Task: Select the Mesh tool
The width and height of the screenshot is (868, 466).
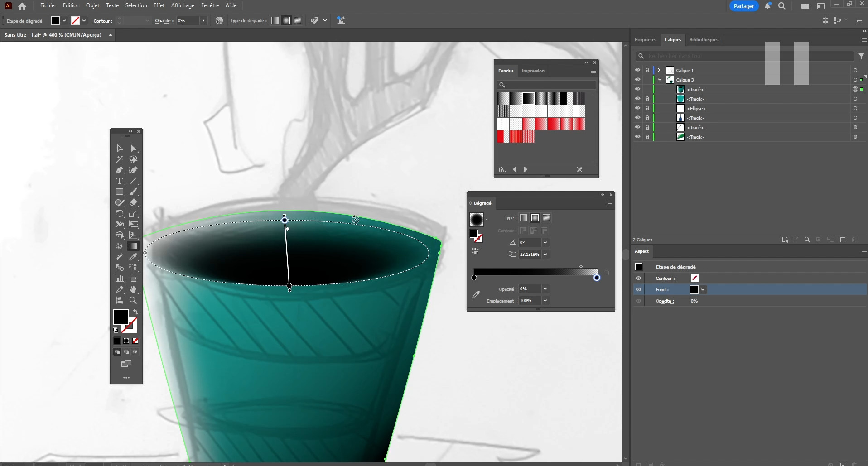Action: [x=120, y=246]
